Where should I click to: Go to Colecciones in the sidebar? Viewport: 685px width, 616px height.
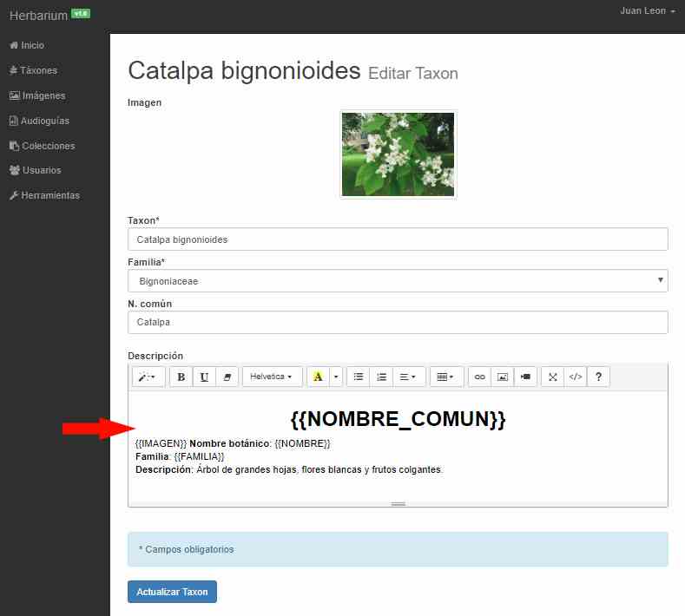tap(48, 146)
